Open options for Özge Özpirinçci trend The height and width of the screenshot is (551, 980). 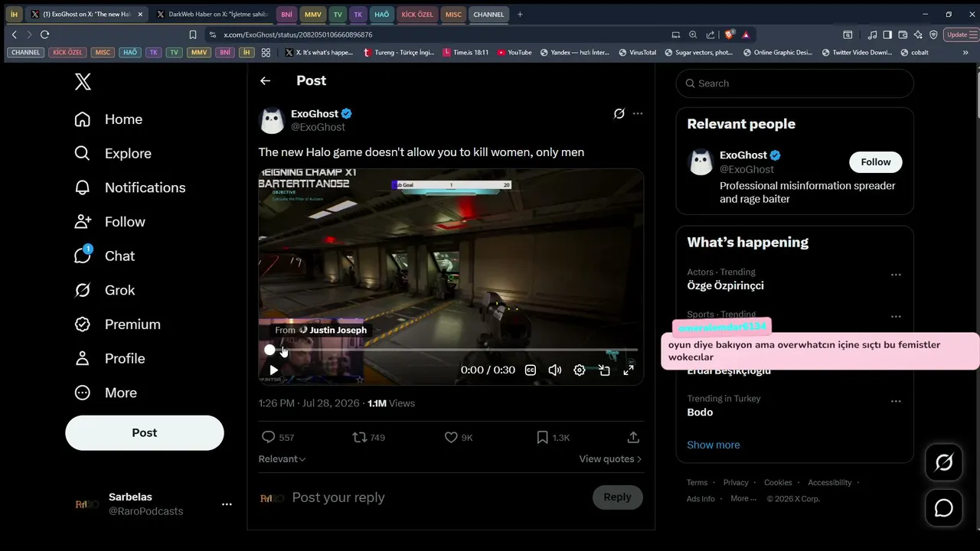pyautogui.click(x=896, y=275)
